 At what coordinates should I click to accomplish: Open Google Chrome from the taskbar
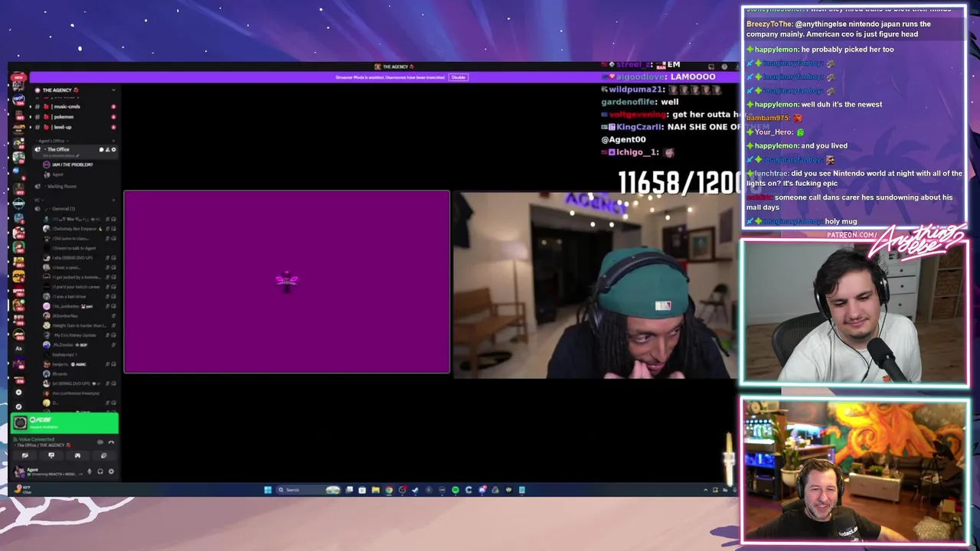pos(389,490)
